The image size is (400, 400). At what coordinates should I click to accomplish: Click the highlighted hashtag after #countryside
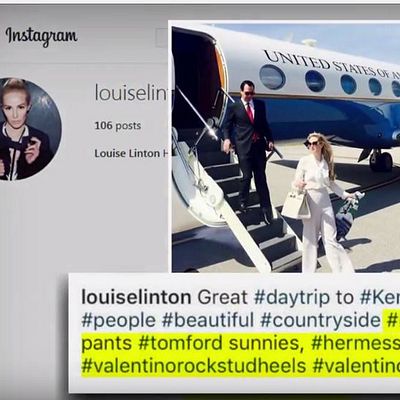393,320
